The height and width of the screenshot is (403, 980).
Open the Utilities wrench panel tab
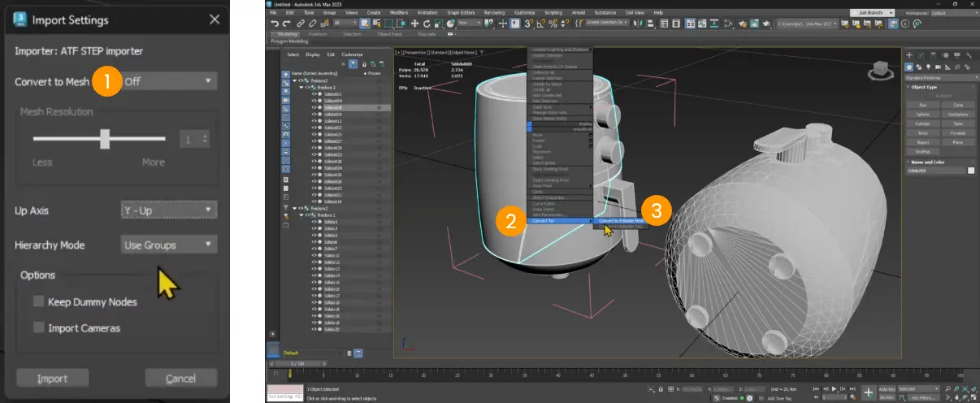(969, 55)
